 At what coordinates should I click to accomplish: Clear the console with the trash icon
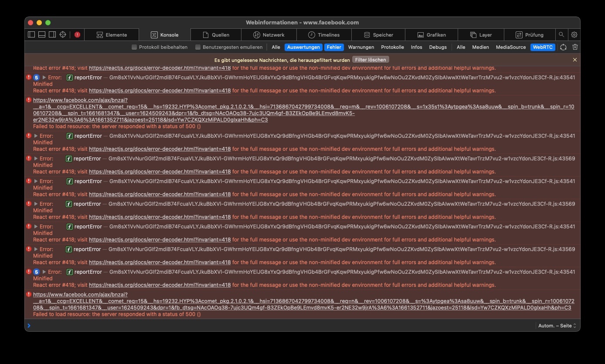point(575,47)
